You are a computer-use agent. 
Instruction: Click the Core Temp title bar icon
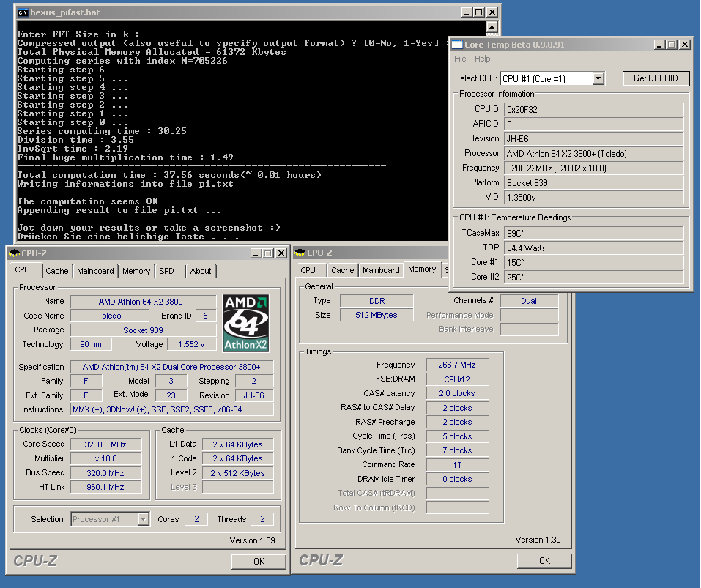[x=457, y=45]
